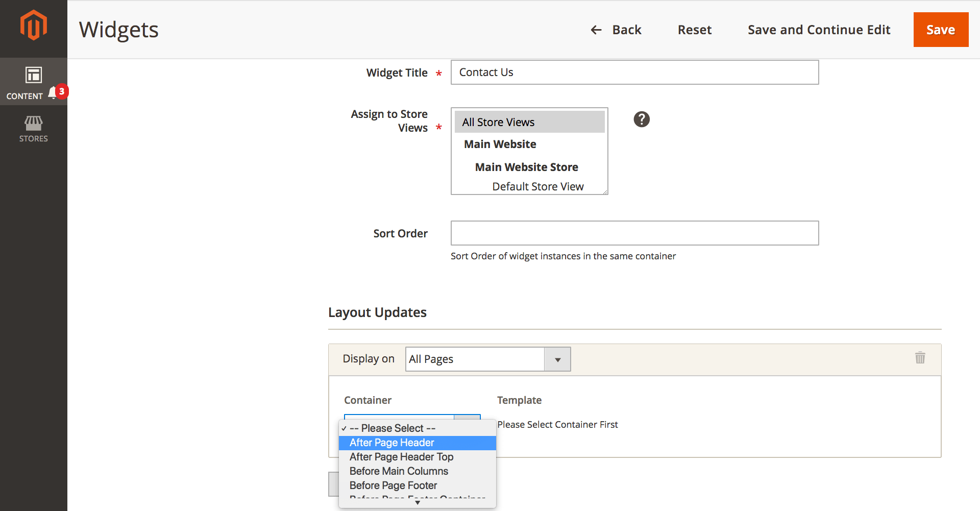
Task: Select Before Page Footer option
Action: tap(393, 485)
